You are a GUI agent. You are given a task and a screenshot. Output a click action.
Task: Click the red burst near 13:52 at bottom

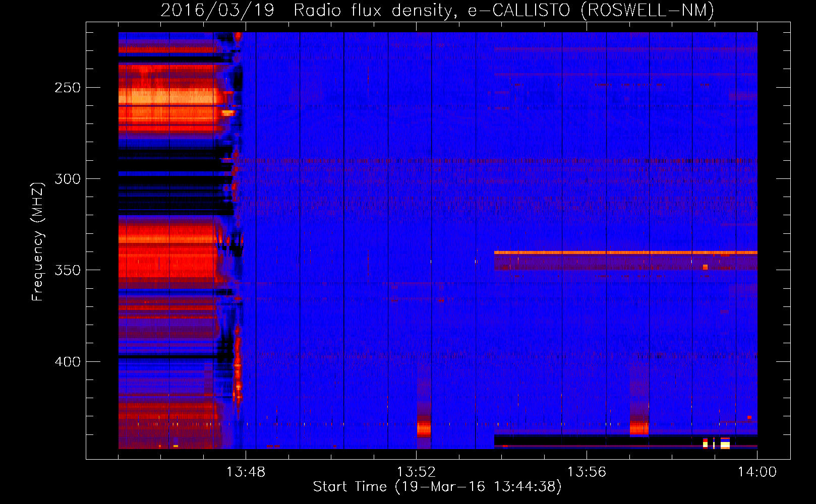(x=424, y=429)
